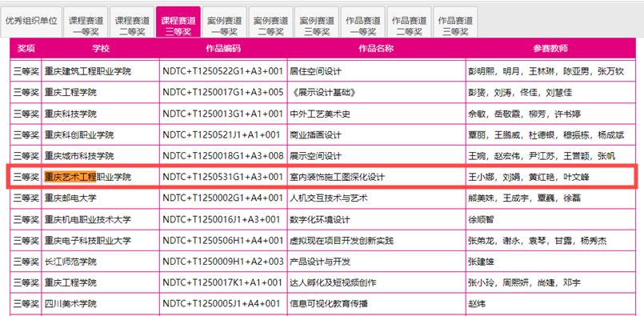Click teachers cell starting with 彭明熙
This screenshot has height=316, width=644.
550,71
